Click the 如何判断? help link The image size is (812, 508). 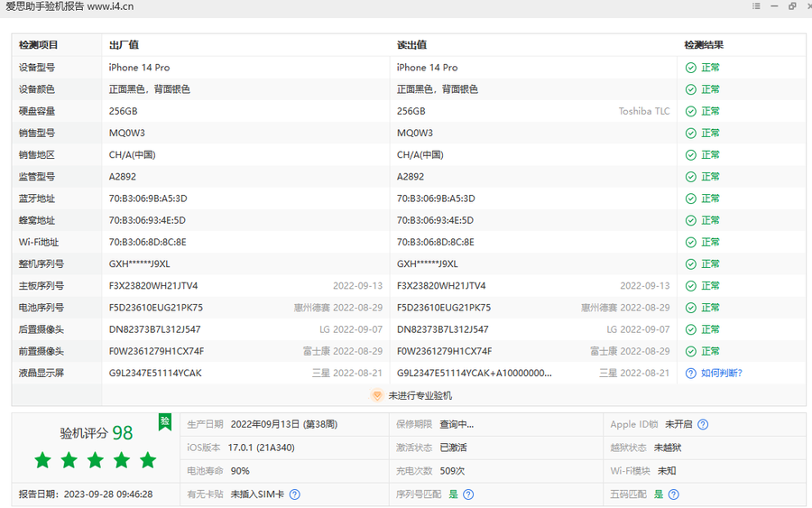[722, 373]
